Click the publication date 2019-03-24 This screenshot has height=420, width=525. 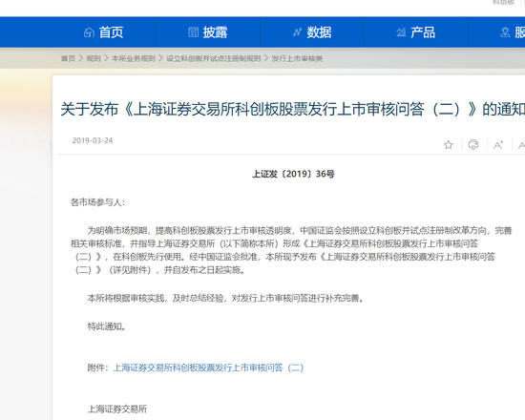[93, 140]
